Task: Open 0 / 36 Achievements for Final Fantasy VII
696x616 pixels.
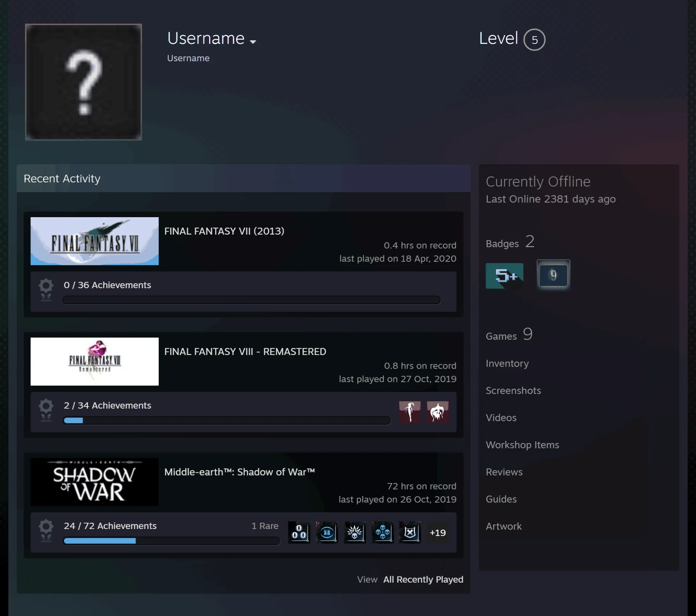Action: (x=107, y=285)
